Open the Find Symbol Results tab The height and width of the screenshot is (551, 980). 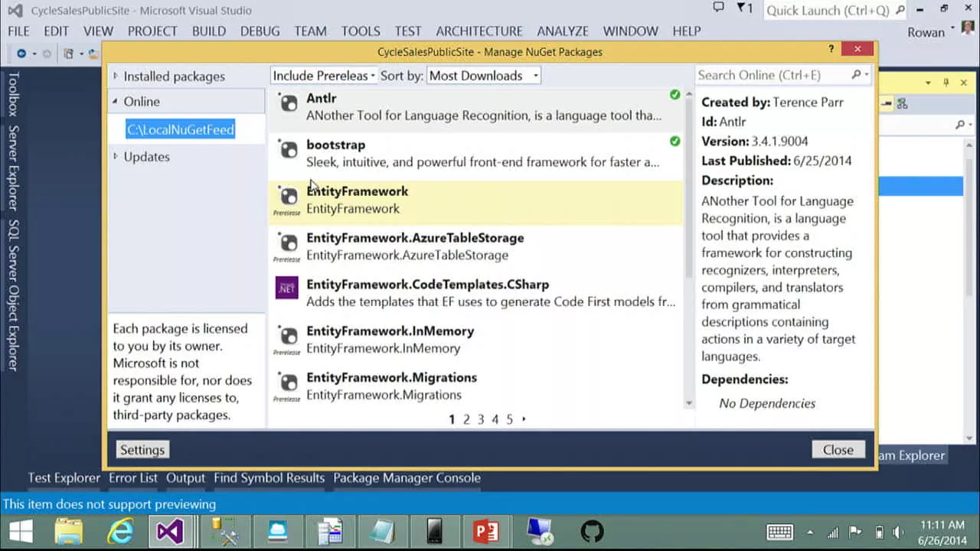point(269,478)
